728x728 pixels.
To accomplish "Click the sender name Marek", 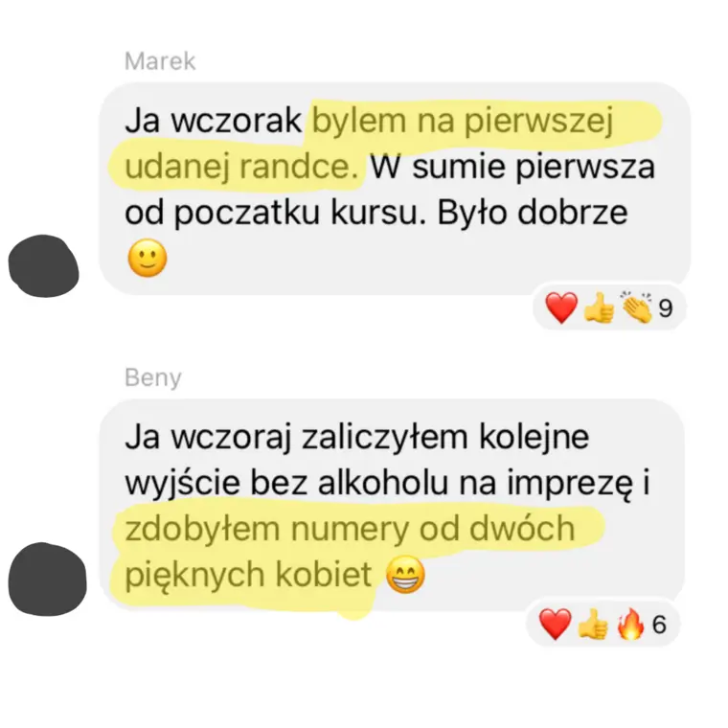I will [x=160, y=61].
